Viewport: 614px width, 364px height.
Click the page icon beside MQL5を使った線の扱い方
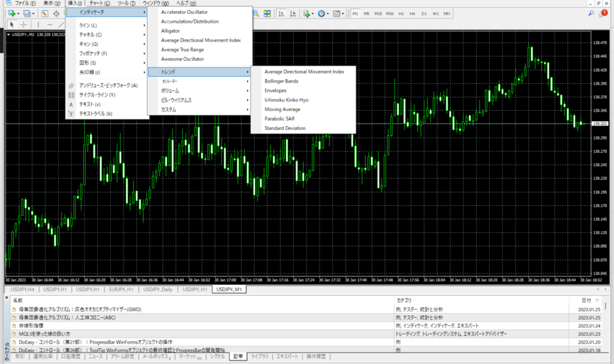(14, 334)
